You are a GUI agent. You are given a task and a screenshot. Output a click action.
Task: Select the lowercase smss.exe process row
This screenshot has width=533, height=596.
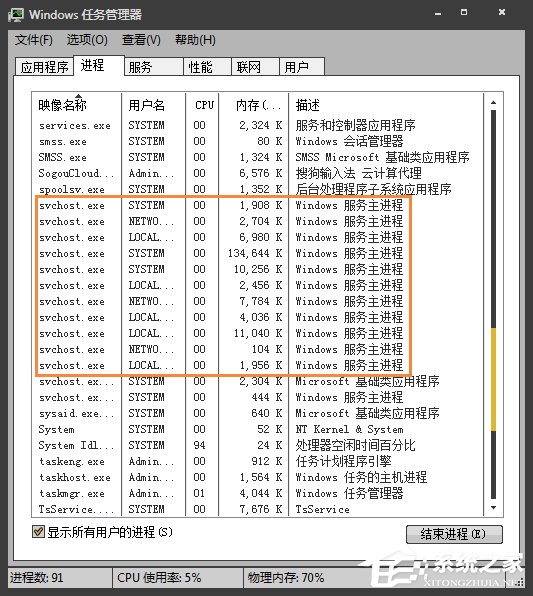(x=258, y=141)
